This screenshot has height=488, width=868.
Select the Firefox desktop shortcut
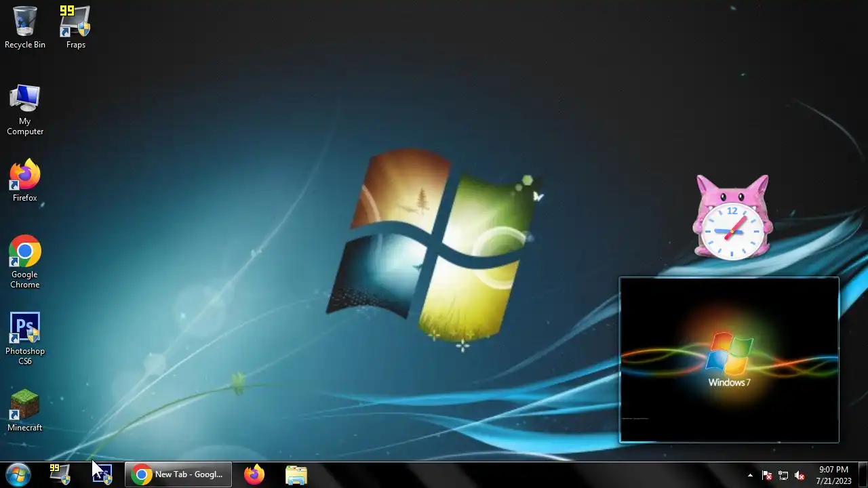pyautogui.click(x=25, y=180)
